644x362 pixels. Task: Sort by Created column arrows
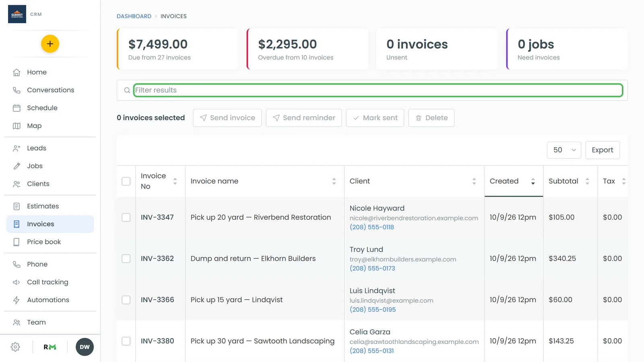tap(533, 181)
